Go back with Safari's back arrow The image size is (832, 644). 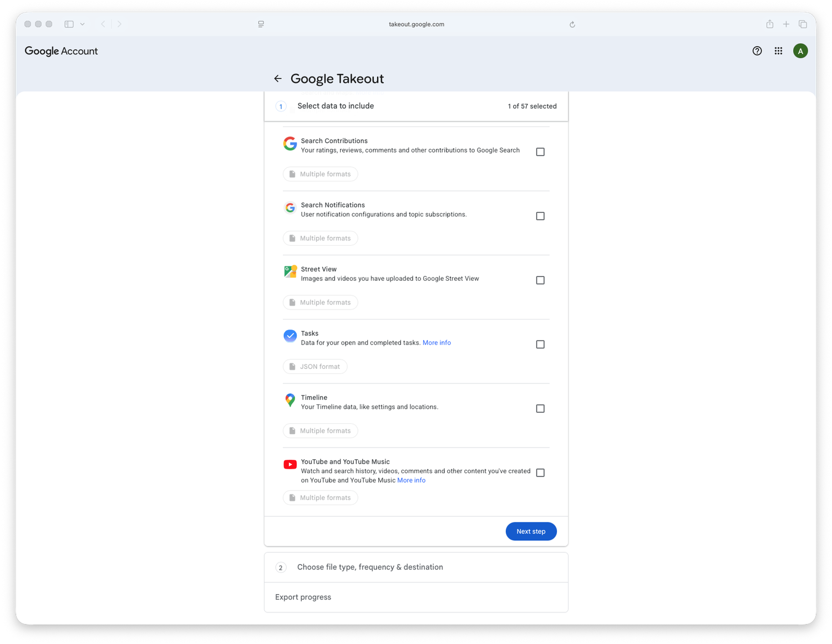103,24
